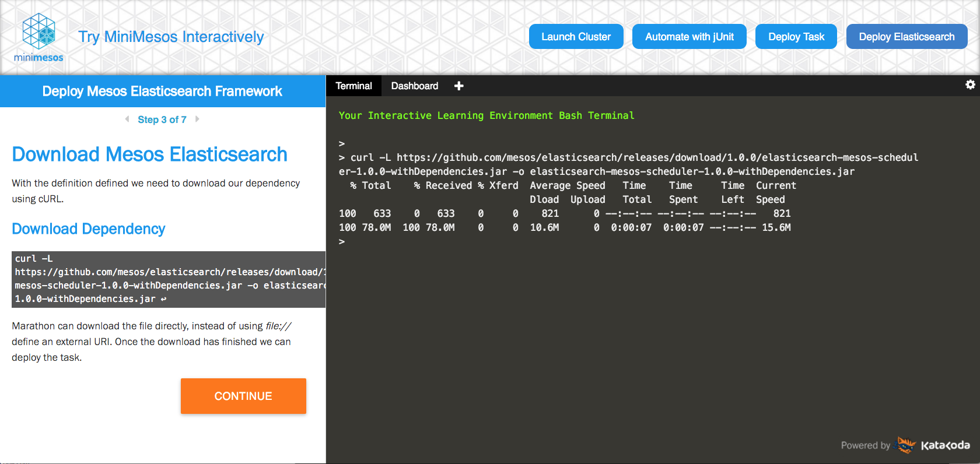This screenshot has height=464, width=980.
Task: Open Automate with jUnit scenario
Action: coord(689,37)
